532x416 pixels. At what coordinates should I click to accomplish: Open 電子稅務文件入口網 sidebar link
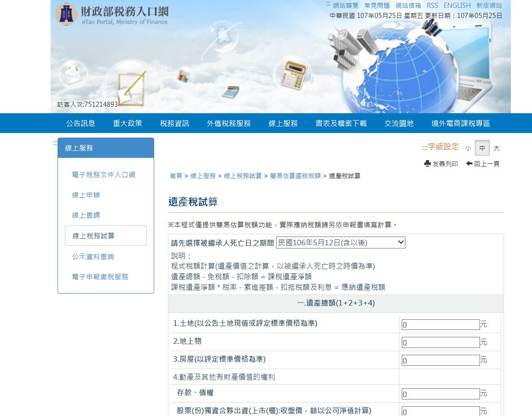point(104,174)
